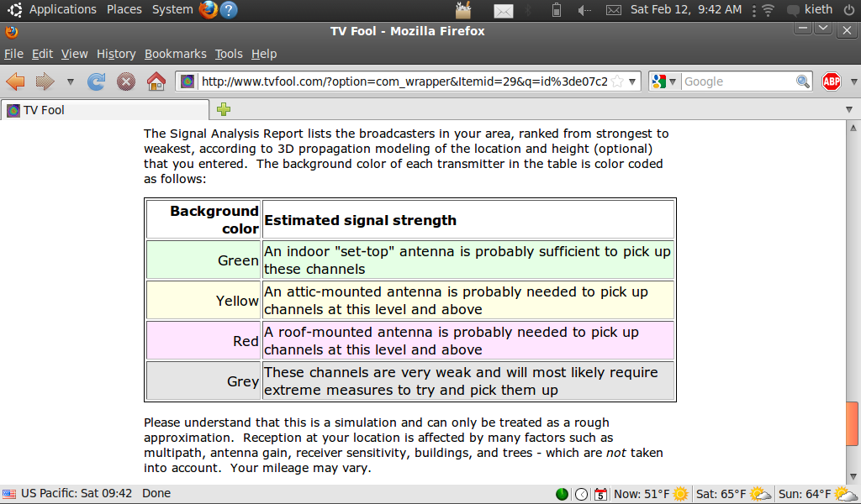This screenshot has width=861, height=504.
Task: Open the Tools menu
Action: (x=229, y=54)
